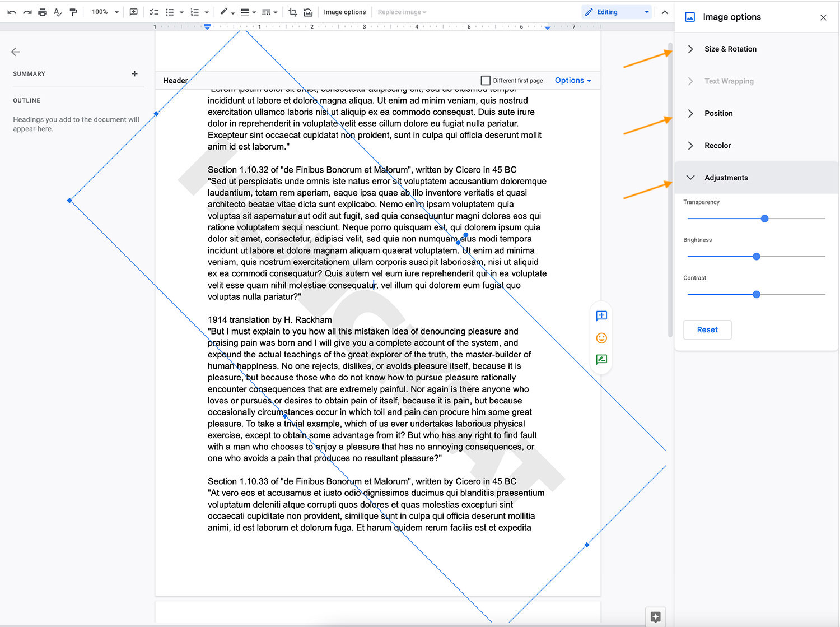The height and width of the screenshot is (627, 840).
Task: Crop the selected image
Action: 292,12
